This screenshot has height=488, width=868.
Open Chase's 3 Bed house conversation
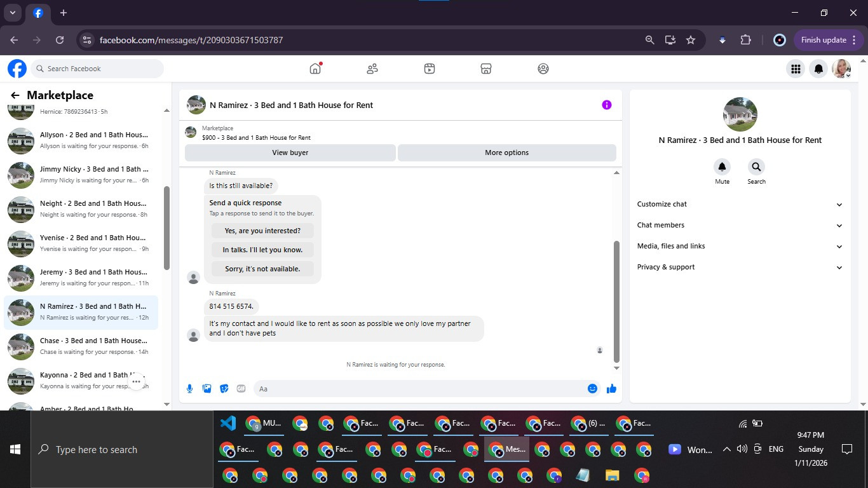tap(81, 346)
